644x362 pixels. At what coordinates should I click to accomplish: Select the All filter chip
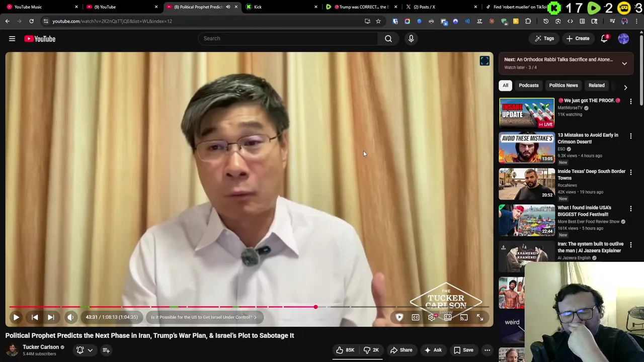point(505,85)
